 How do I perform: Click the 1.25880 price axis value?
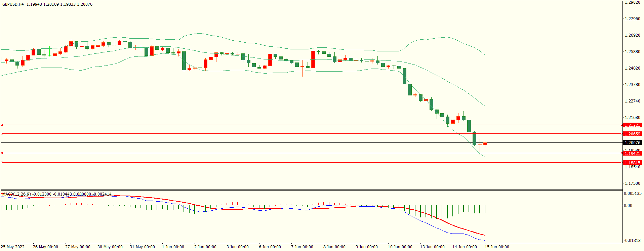pos(632,52)
